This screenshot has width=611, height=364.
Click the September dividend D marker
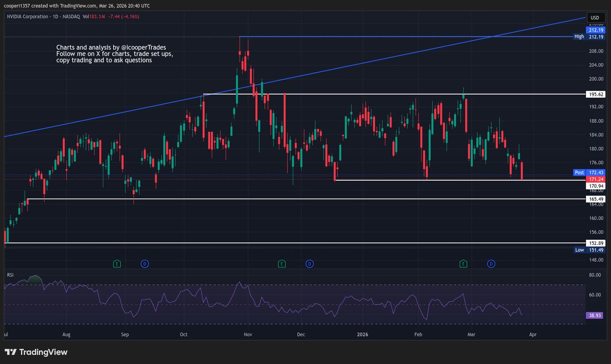(145, 264)
